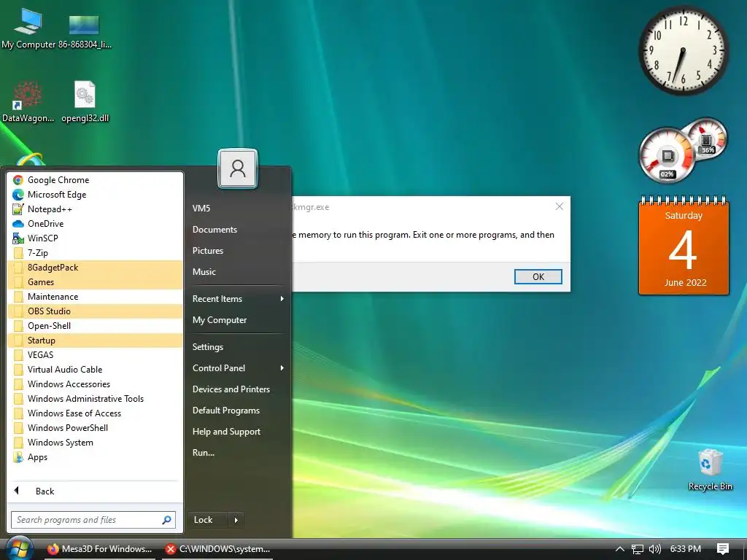Viewport: 747px width, 560px height.
Task: Open the VM5 user folder
Action: click(x=237, y=208)
